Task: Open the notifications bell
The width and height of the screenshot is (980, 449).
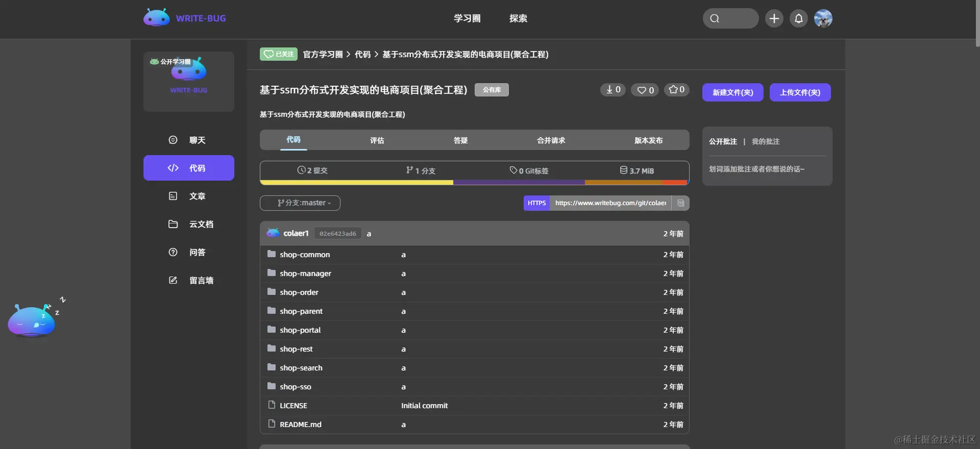Action: pyautogui.click(x=799, y=18)
